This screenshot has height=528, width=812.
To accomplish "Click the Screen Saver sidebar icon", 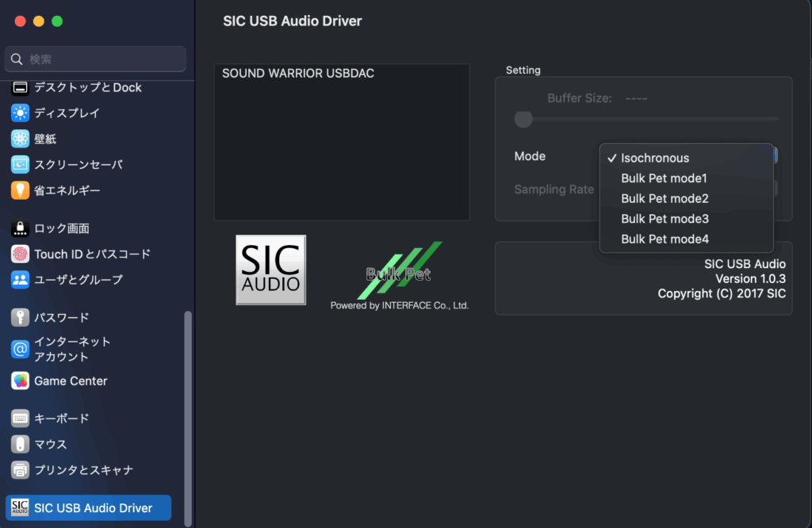I will point(20,165).
